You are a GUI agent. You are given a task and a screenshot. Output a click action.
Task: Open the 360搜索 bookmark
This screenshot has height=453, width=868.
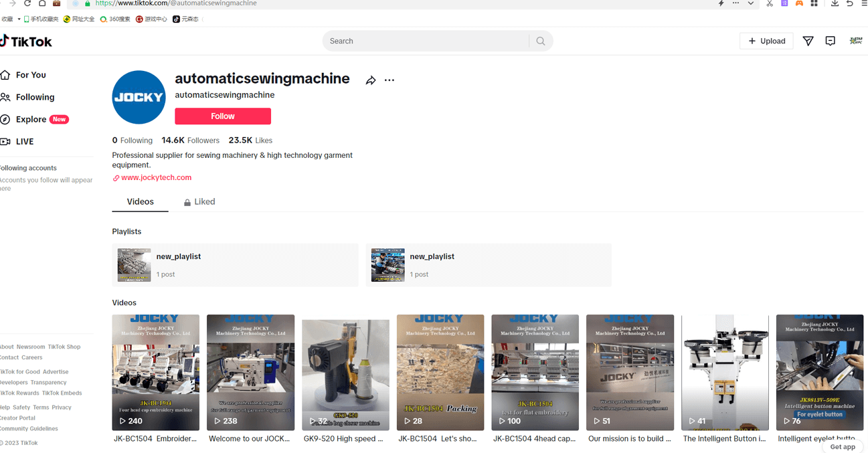coord(115,19)
